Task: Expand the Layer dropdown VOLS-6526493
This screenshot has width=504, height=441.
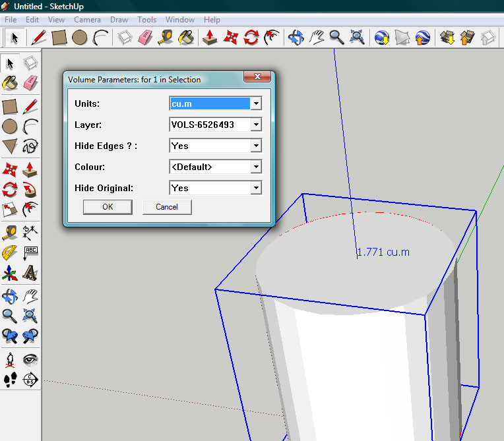Action: click(256, 125)
